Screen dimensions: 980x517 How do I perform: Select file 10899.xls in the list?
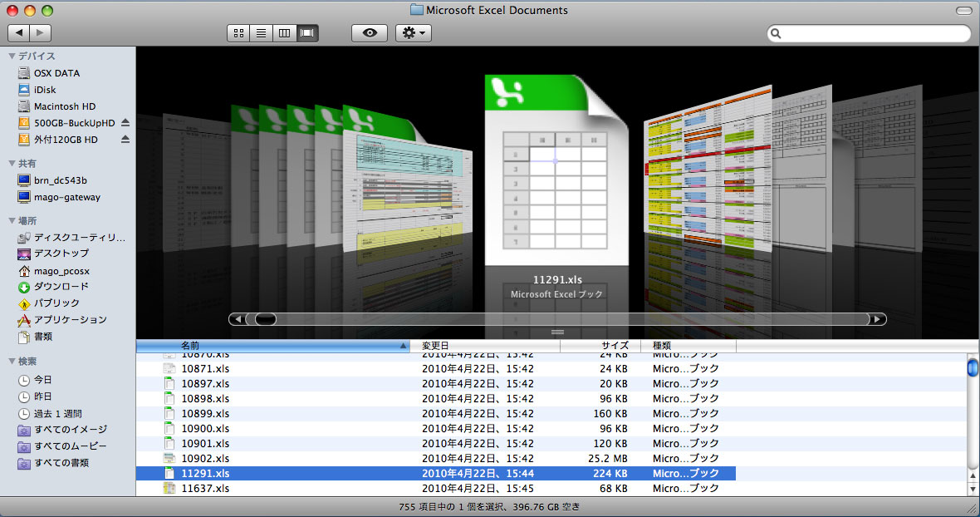pyautogui.click(x=436, y=414)
